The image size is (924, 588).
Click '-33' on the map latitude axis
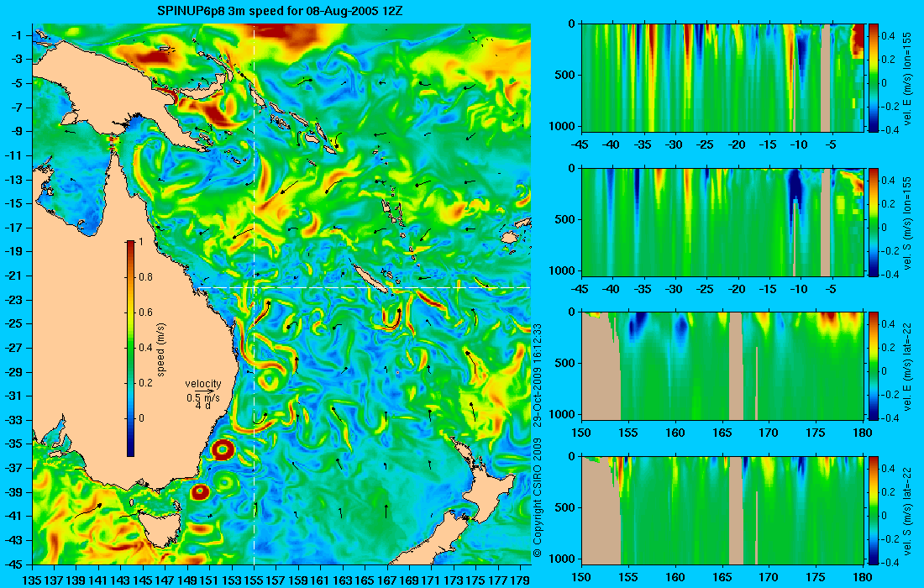click(13, 420)
